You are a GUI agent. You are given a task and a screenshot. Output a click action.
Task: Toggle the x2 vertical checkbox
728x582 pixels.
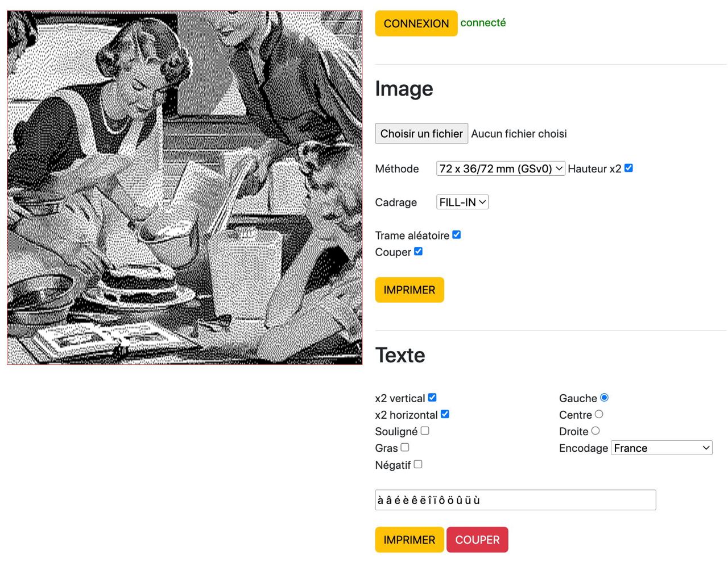click(432, 397)
